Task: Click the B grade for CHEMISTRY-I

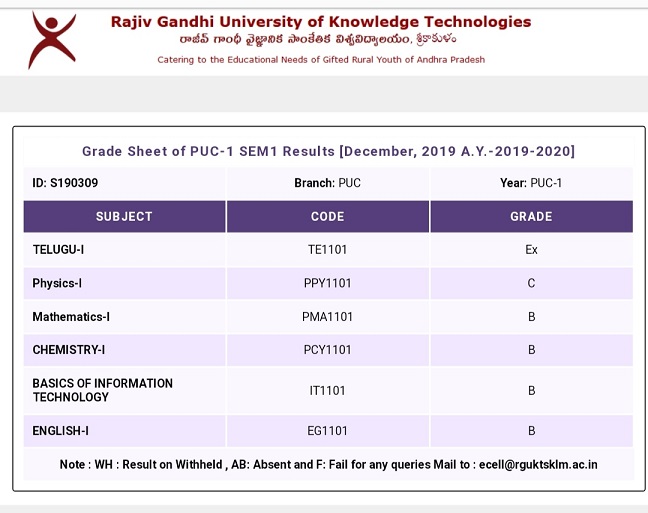Action: [531, 350]
